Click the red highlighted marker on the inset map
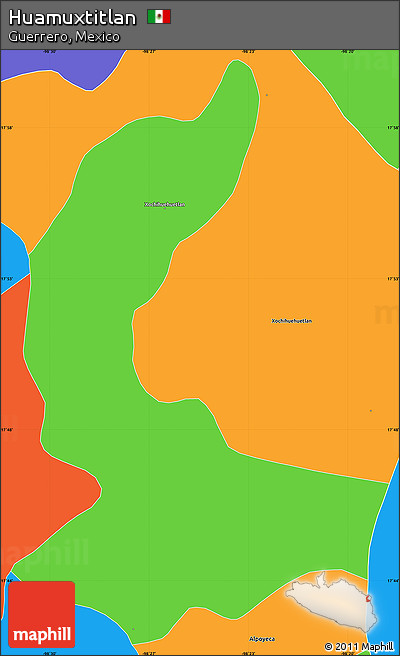The image size is (400, 656). click(x=369, y=599)
